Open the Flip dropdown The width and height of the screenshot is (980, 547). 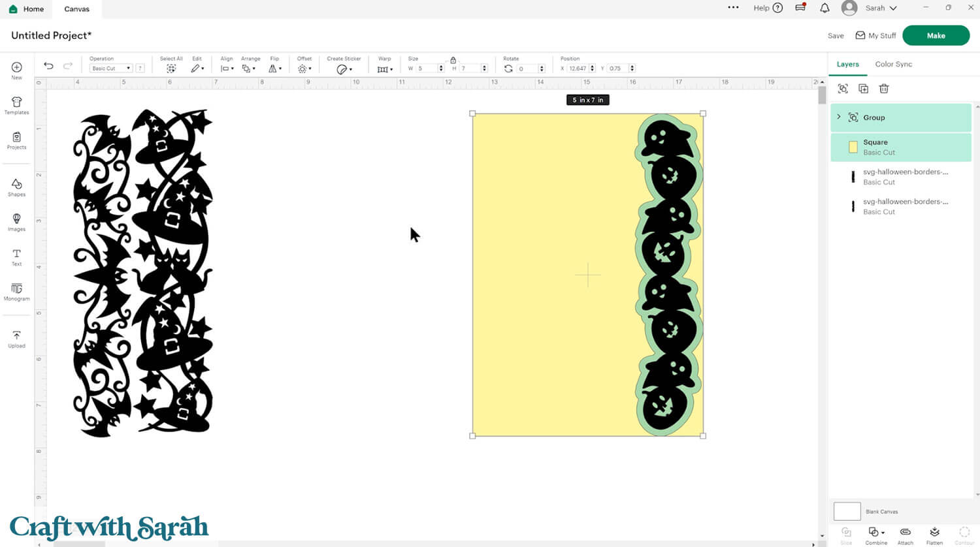tap(275, 69)
